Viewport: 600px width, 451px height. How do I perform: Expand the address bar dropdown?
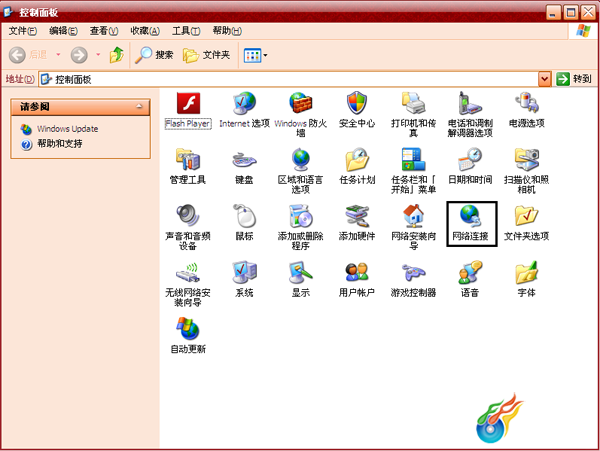coord(545,79)
